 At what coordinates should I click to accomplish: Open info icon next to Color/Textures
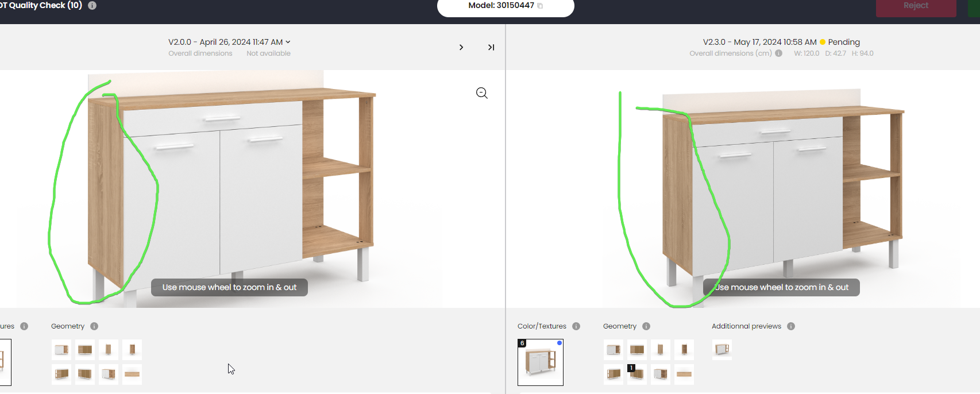click(x=576, y=326)
